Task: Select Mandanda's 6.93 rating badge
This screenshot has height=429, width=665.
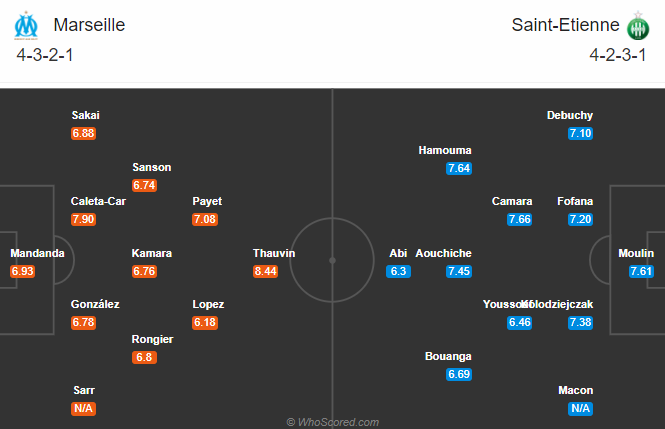Action: (x=22, y=271)
